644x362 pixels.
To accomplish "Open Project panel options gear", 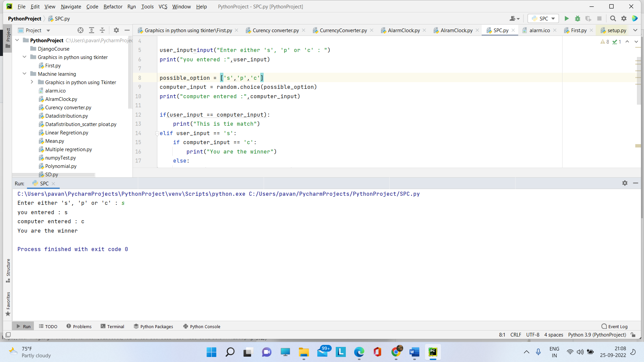I will pyautogui.click(x=116, y=30).
